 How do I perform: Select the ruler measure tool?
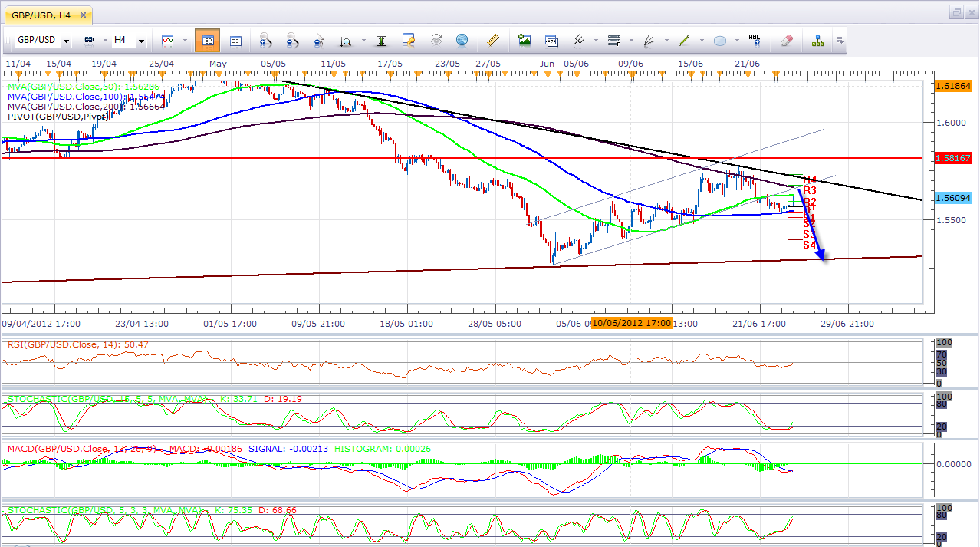tap(492, 40)
